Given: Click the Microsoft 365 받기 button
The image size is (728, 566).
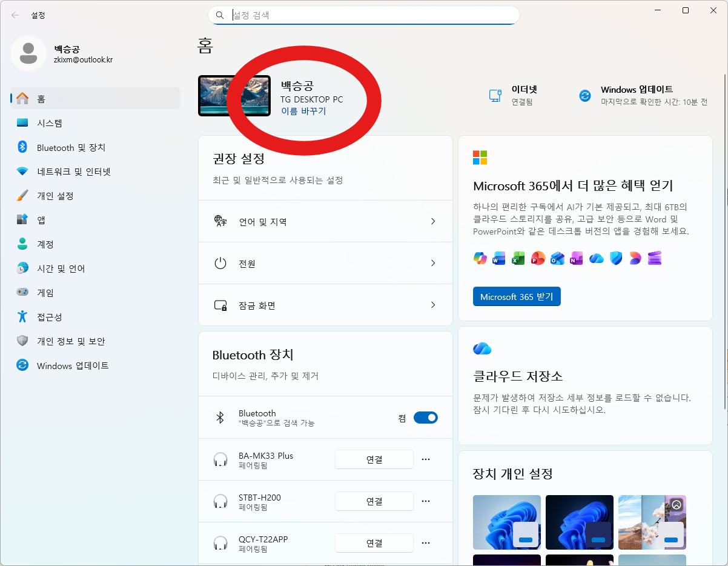Looking at the screenshot, I should 517,297.
